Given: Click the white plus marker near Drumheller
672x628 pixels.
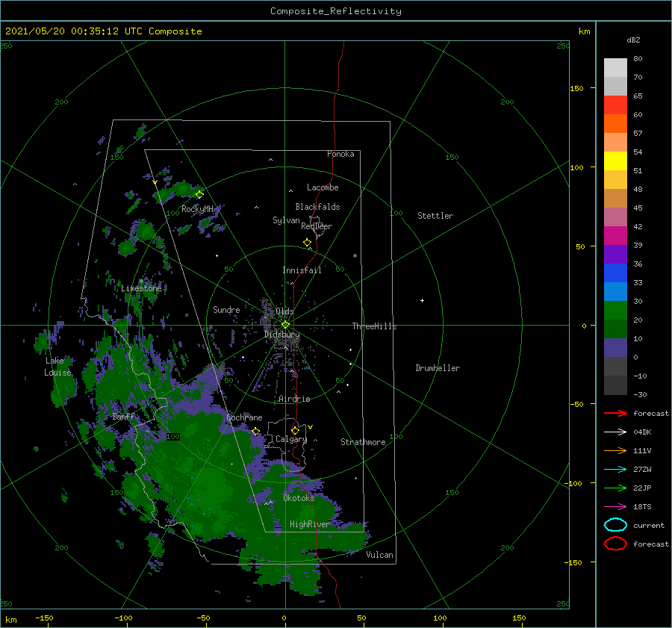Looking at the screenshot, I should [422, 300].
